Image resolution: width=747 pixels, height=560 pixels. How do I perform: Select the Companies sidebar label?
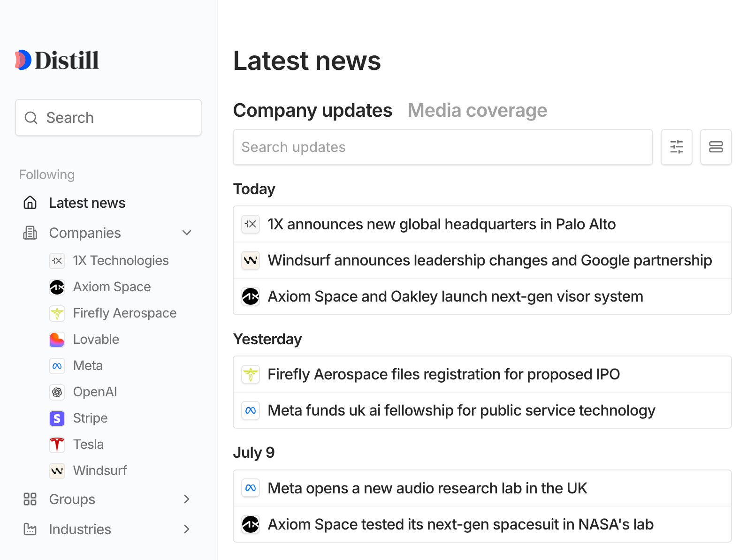(85, 233)
